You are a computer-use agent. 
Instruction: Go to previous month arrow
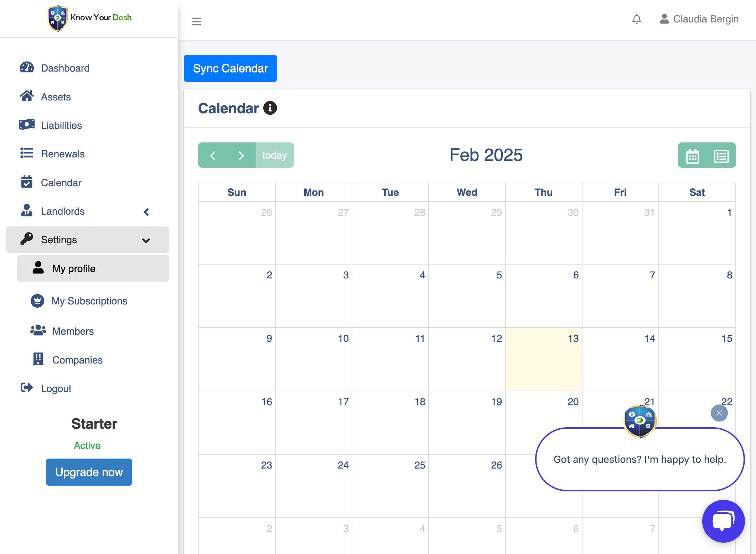click(x=213, y=156)
